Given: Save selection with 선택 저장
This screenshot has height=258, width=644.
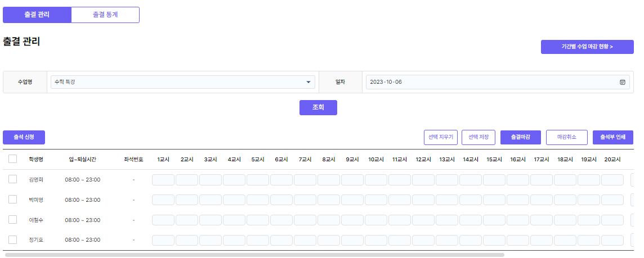Looking at the screenshot, I should pyautogui.click(x=478, y=137).
